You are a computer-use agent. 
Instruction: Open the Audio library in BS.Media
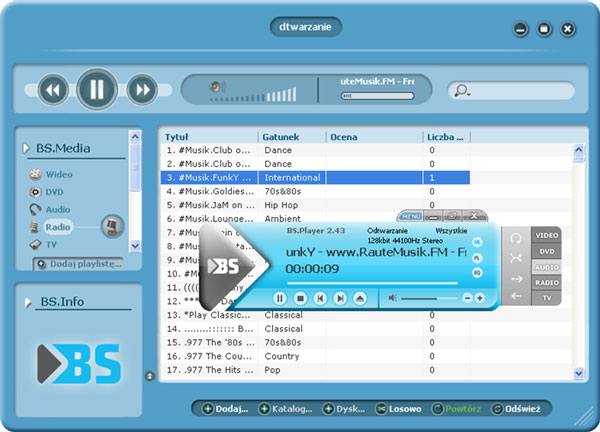[x=57, y=210]
